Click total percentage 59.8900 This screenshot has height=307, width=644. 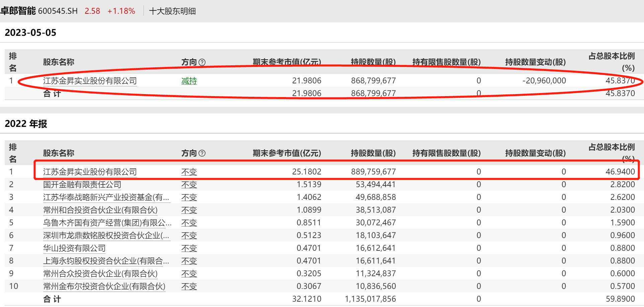click(620, 299)
